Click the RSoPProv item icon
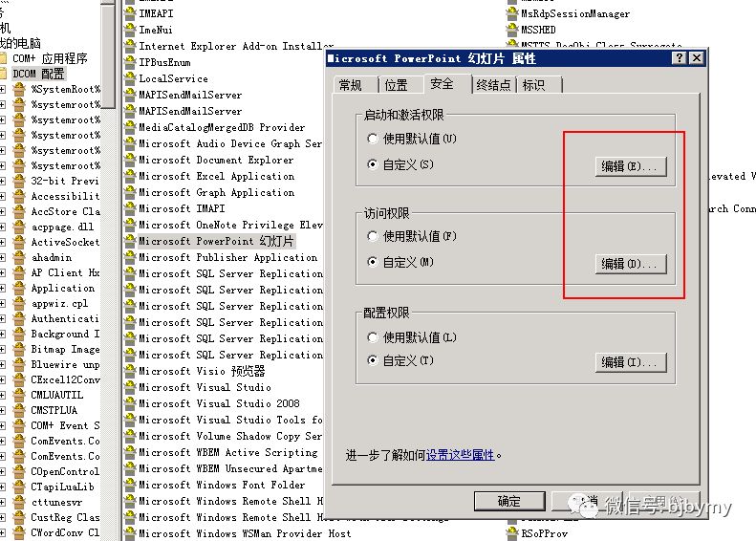756x541 pixels. coord(512,533)
